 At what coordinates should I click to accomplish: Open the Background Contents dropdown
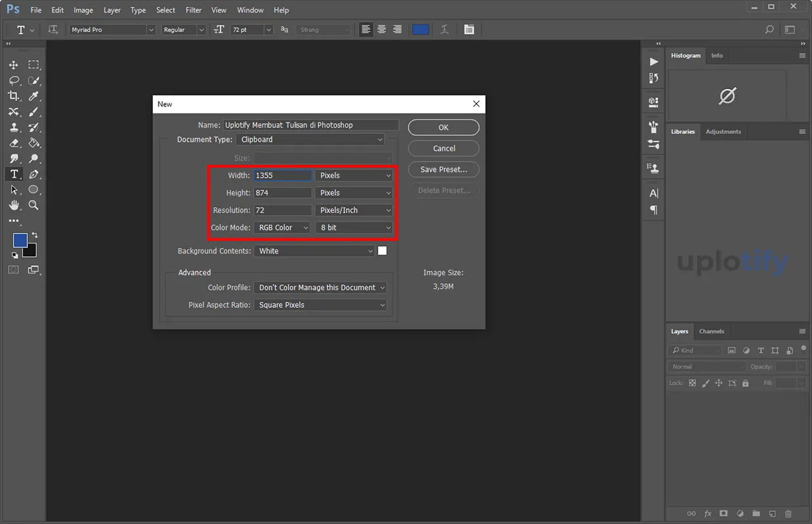315,251
